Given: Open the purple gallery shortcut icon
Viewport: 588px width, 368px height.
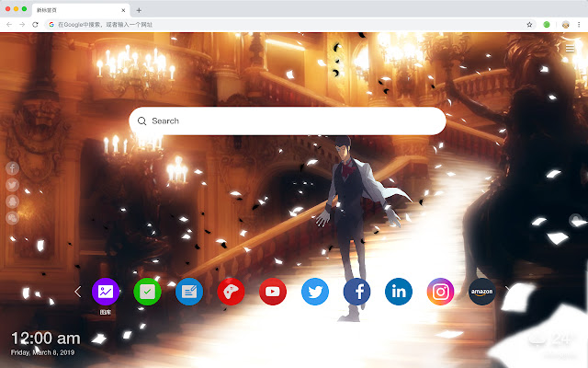Looking at the screenshot, I should click(106, 292).
